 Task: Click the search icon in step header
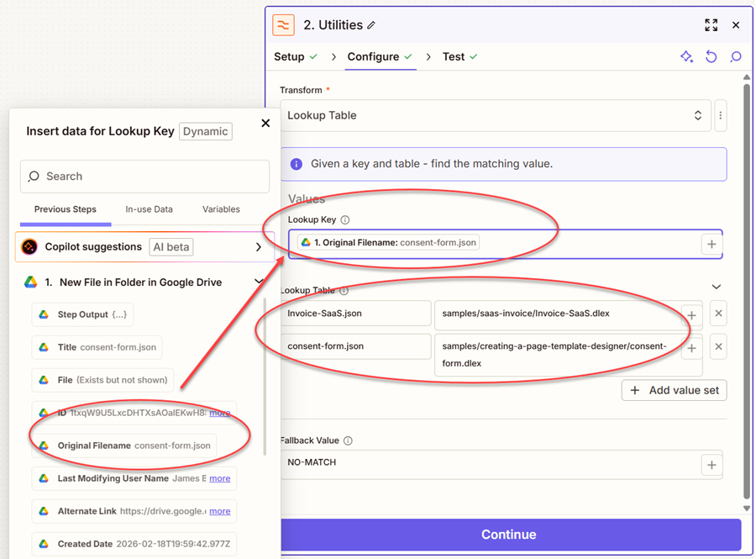pos(736,57)
